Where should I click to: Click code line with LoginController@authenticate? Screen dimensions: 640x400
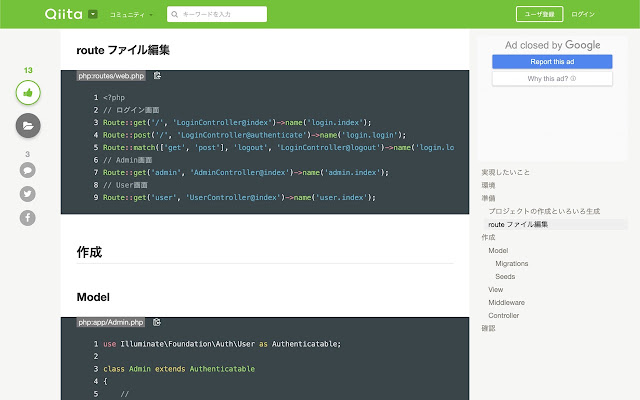pyautogui.click(x=254, y=135)
